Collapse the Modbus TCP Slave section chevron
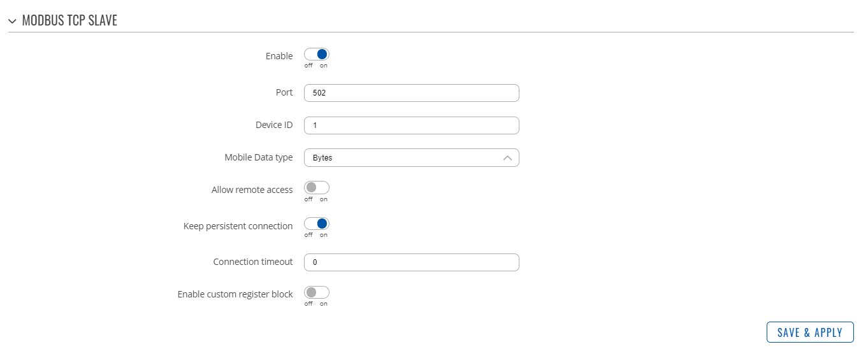This screenshot has height=356, width=868. click(13, 21)
